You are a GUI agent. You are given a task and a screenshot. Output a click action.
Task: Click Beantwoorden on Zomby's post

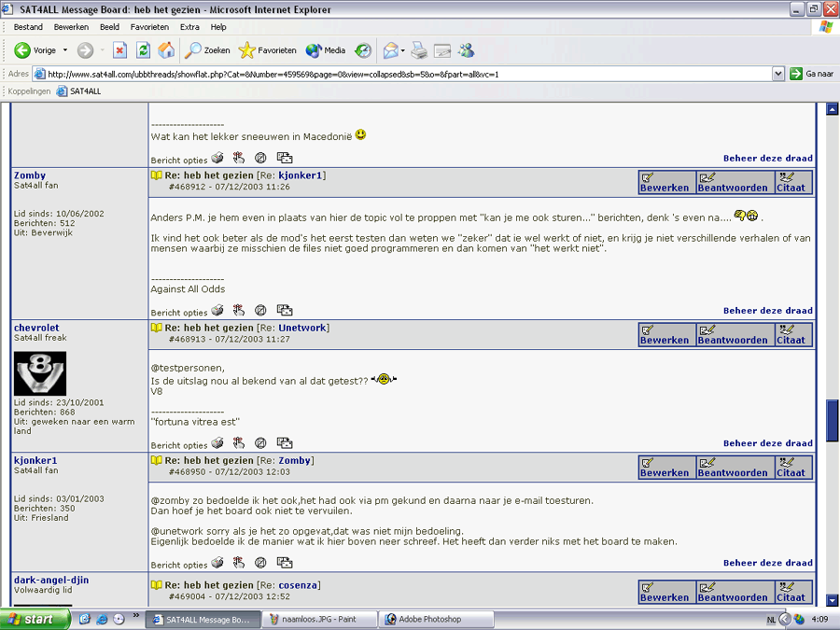click(x=735, y=182)
